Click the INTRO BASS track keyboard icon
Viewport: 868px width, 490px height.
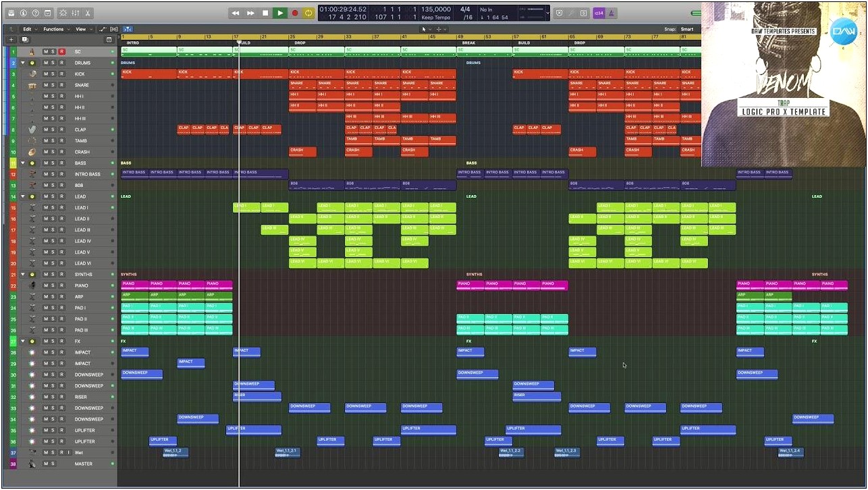pos(32,174)
